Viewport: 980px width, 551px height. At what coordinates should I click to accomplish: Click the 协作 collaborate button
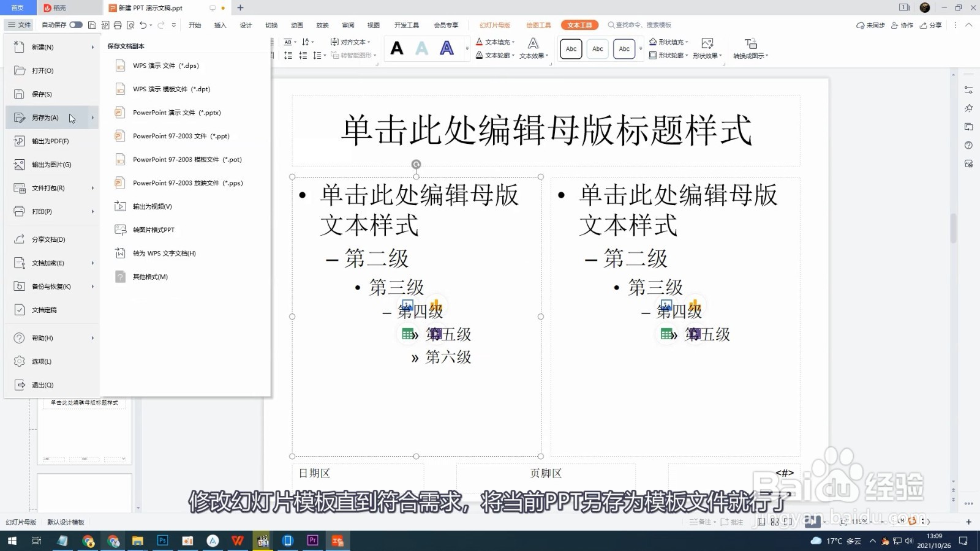coord(902,25)
